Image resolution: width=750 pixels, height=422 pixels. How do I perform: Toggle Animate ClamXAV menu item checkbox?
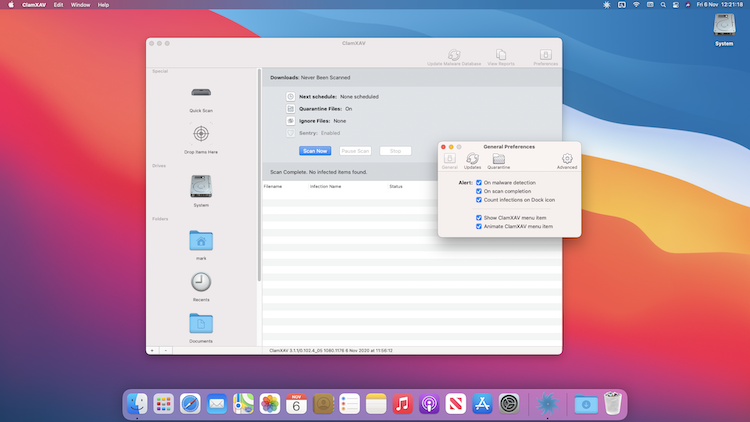click(479, 226)
